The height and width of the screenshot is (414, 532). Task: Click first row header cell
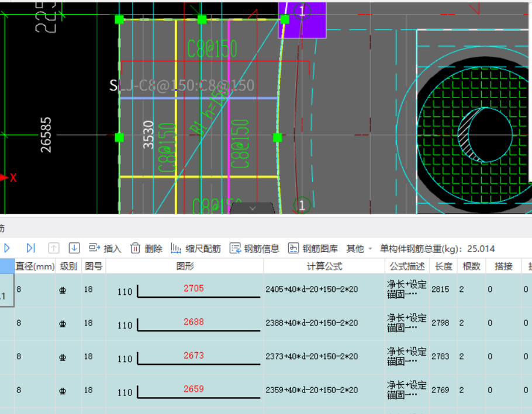click(7, 290)
